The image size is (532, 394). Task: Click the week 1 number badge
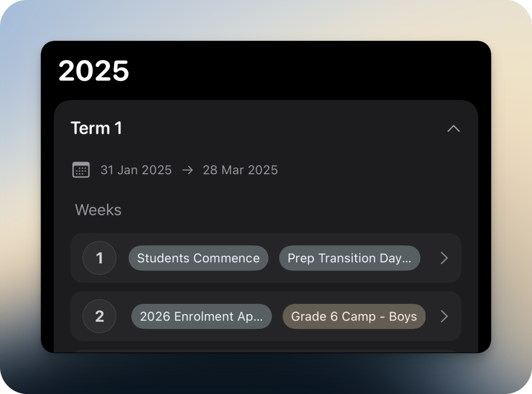99,258
